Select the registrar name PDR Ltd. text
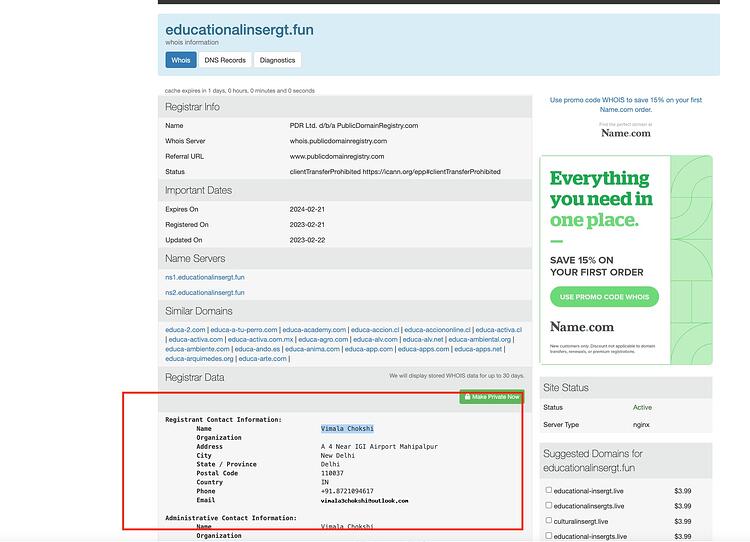Viewport: 750px width, 542px height. point(354,125)
